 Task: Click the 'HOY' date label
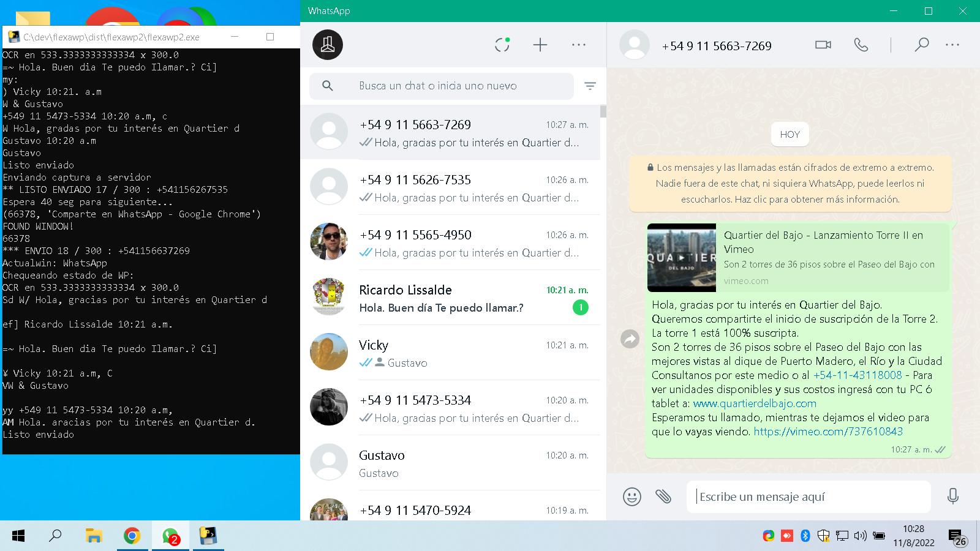pos(790,135)
